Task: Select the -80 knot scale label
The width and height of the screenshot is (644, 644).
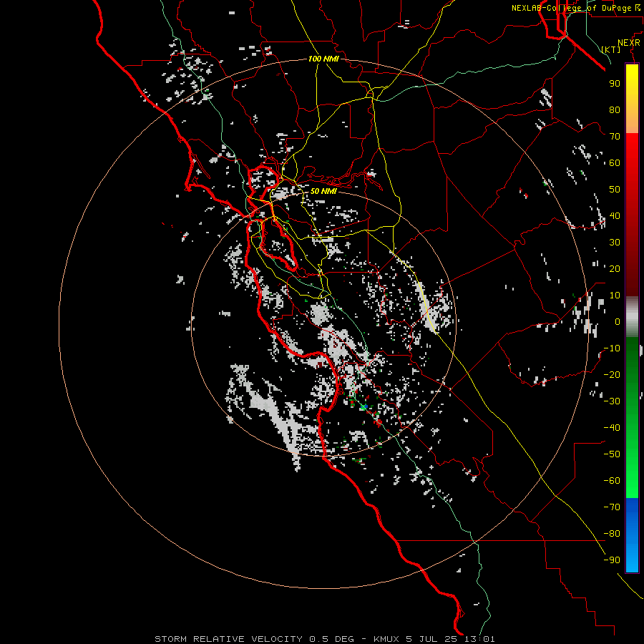Action: pos(612,534)
